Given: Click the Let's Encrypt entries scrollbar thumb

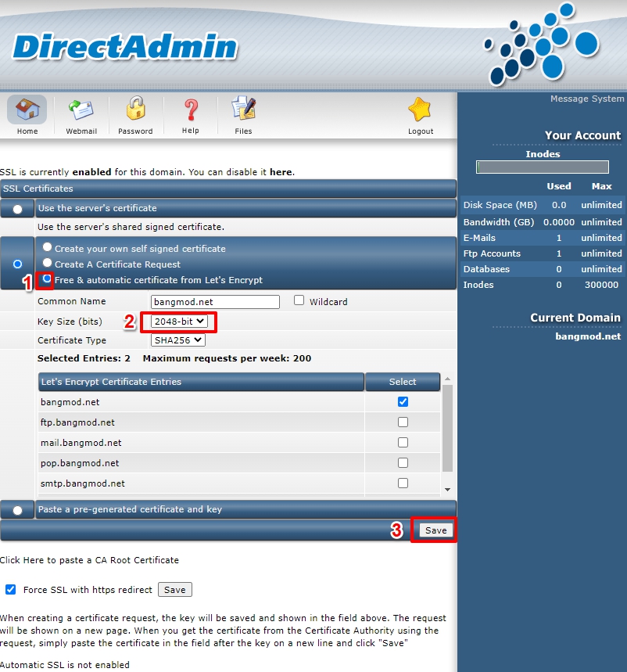Looking at the screenshot, I should click(x=447, y=429).
